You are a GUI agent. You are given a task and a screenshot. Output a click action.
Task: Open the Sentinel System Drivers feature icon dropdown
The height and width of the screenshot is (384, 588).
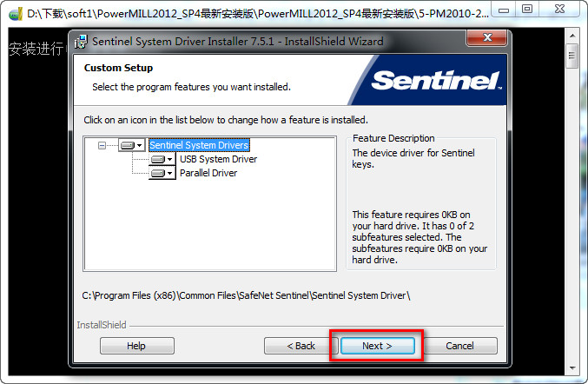click(132, 146)
